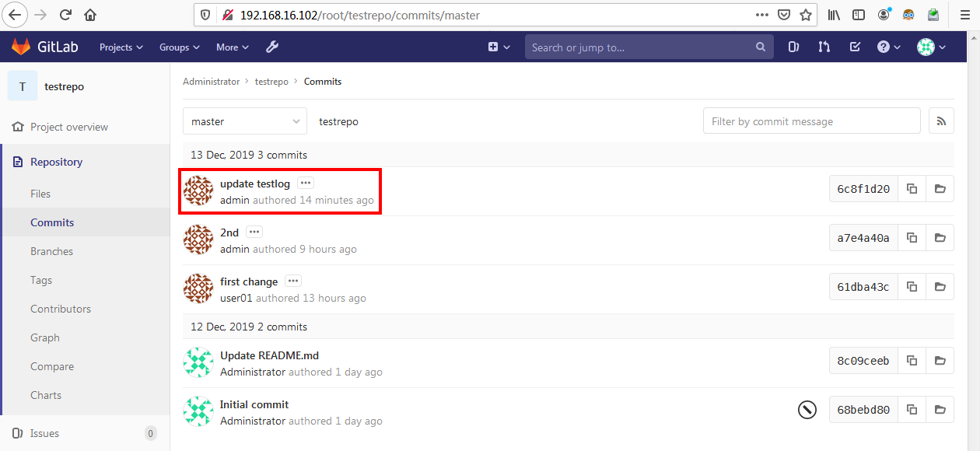
Task: Bookmark this page with the star icon
Action: coord(806,15)
